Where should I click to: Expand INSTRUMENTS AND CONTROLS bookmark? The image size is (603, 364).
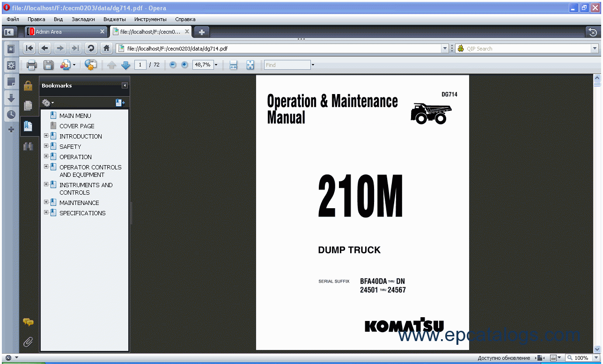tap(46, 185)
